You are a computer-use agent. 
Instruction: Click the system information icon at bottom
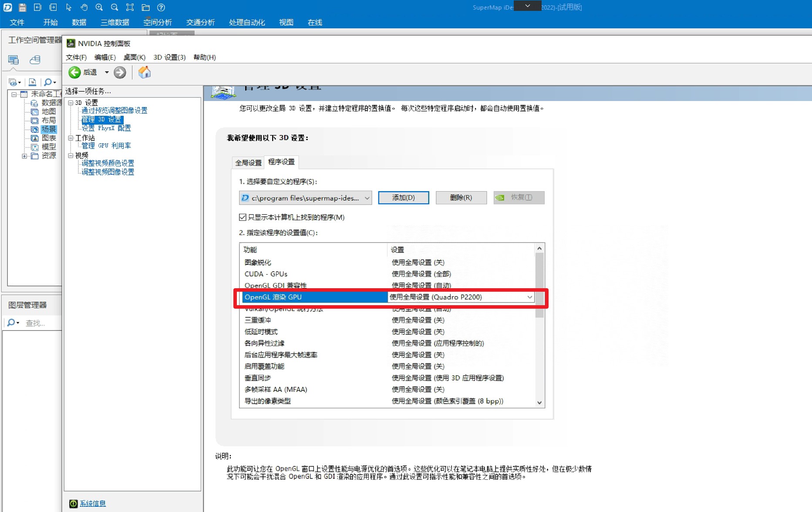[x=73, y=504]
